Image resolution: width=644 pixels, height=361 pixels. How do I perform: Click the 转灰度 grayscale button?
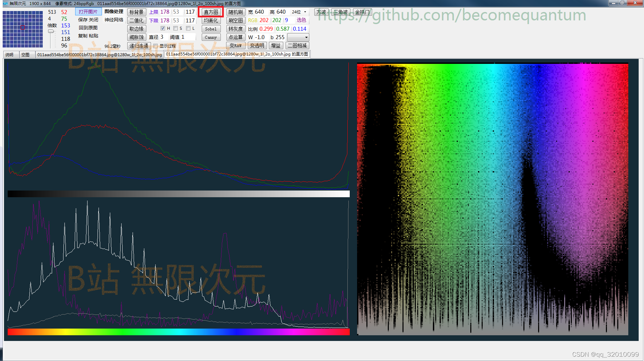[x=235, y=29]
